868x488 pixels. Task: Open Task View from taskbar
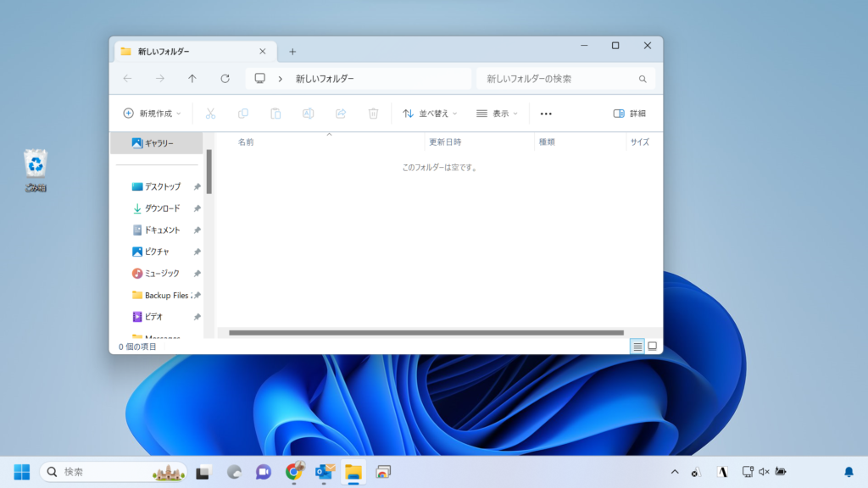click(203, 472)
